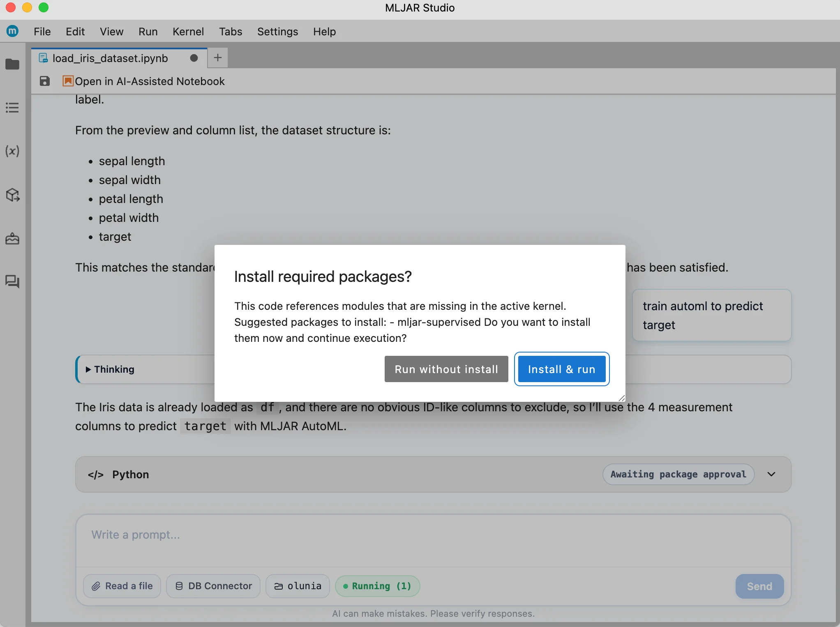The height and width of the screenshot is (627, 840).
Task: Open the Kernel menu
Action: click(188, 32)
